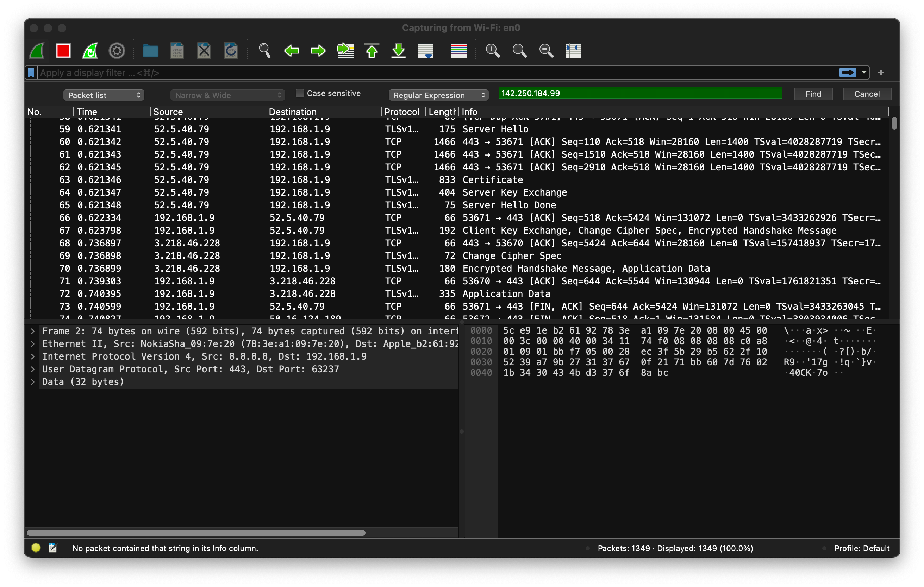Click Resize columns toolbar icon
Screen dimensions: 924x587
pos(573,51)
